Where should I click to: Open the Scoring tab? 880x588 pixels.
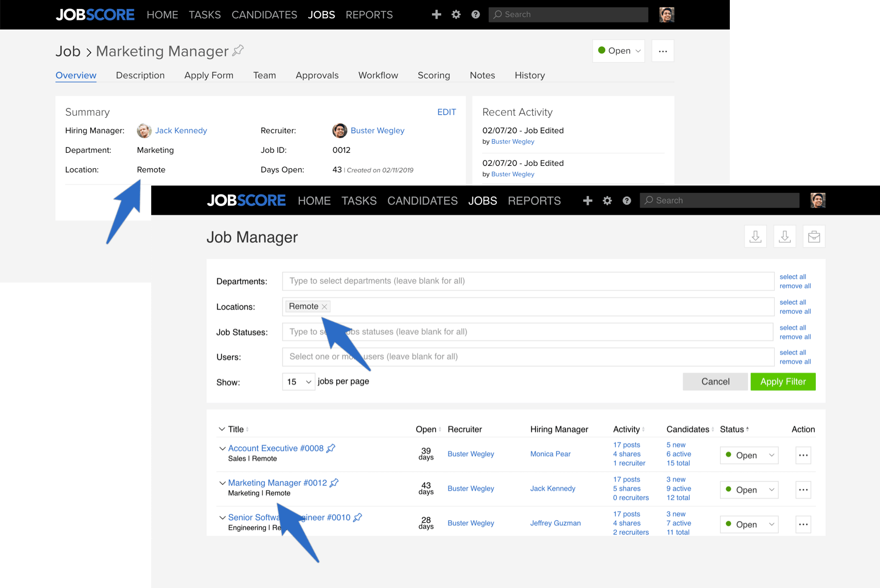434,75
